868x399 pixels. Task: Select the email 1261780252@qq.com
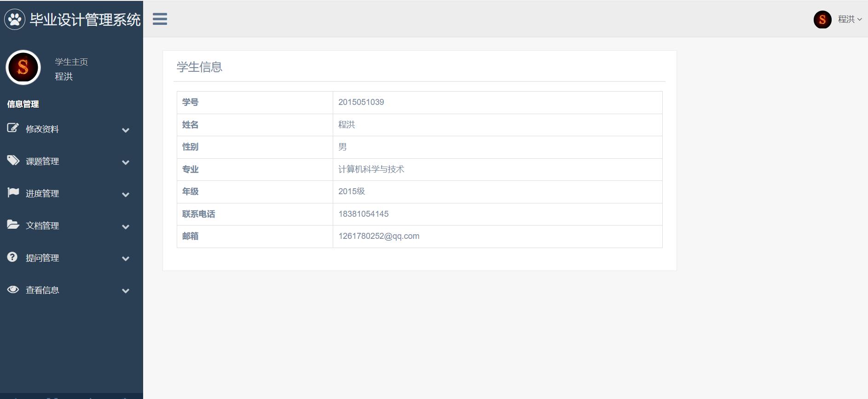tap(379, 236)
